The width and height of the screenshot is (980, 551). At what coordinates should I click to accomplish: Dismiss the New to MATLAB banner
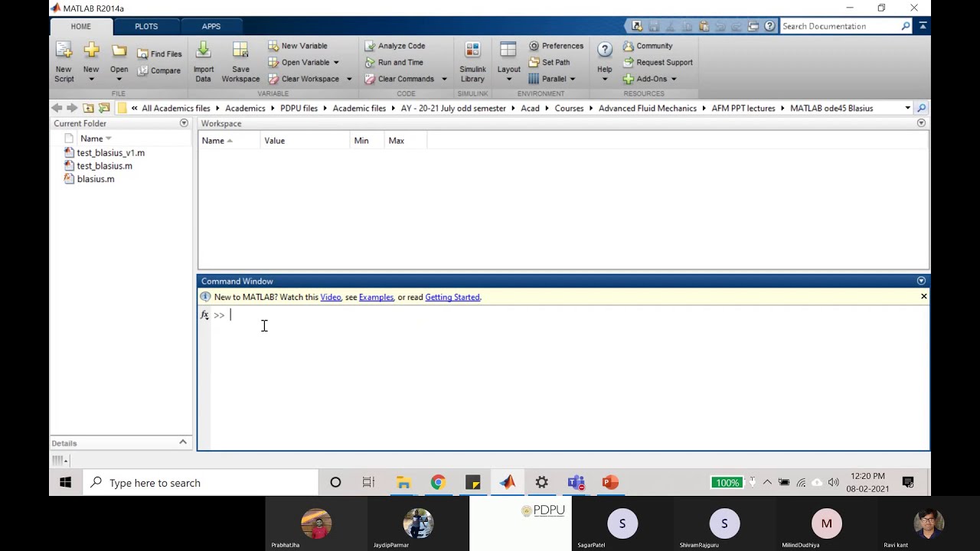pos(923,296)
